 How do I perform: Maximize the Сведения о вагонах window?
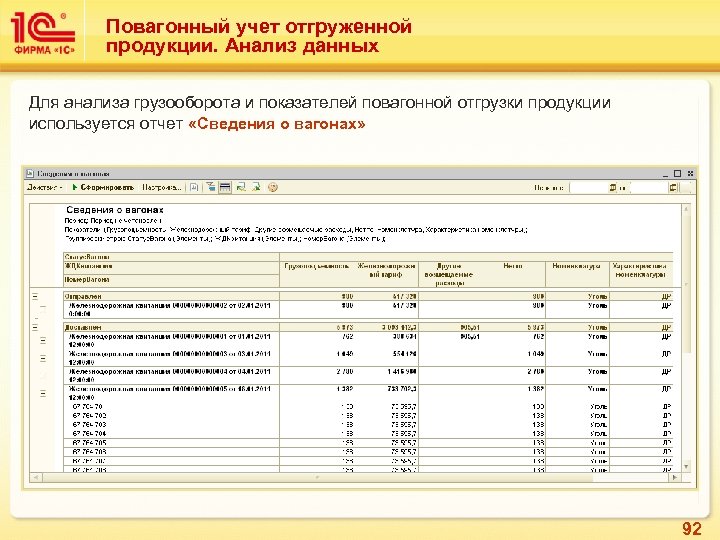[677, 174]
